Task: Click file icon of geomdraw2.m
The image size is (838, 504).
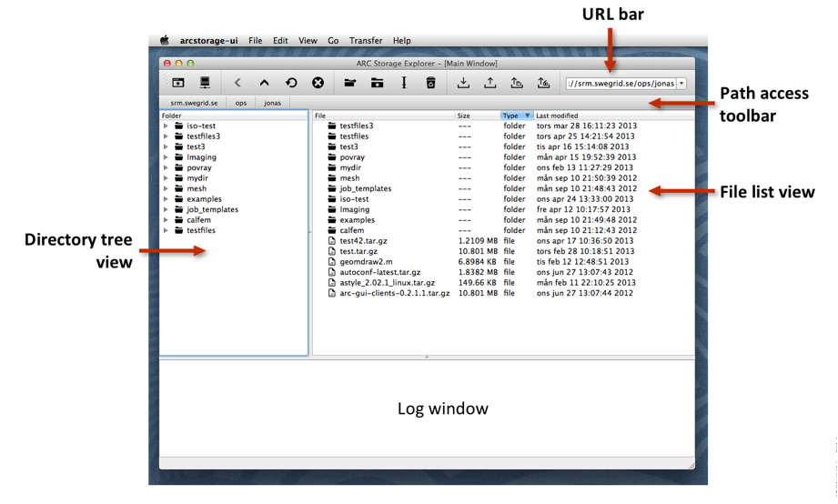Action: (332, 262)
